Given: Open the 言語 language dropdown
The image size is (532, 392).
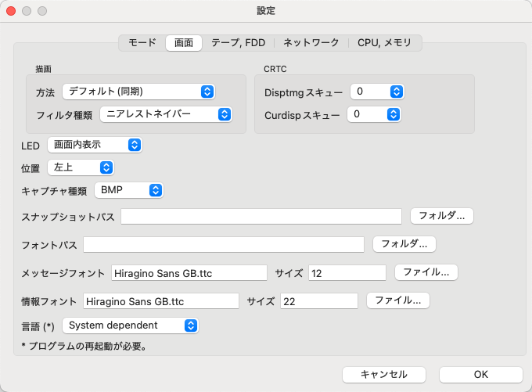Looking at the screenshot, I should coord(130,325).
